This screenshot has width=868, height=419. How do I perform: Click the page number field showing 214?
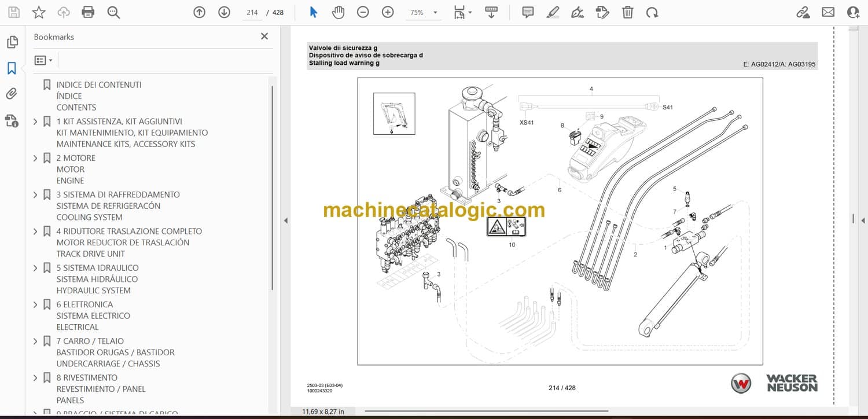pyautogui.click(x=252, y=12)
